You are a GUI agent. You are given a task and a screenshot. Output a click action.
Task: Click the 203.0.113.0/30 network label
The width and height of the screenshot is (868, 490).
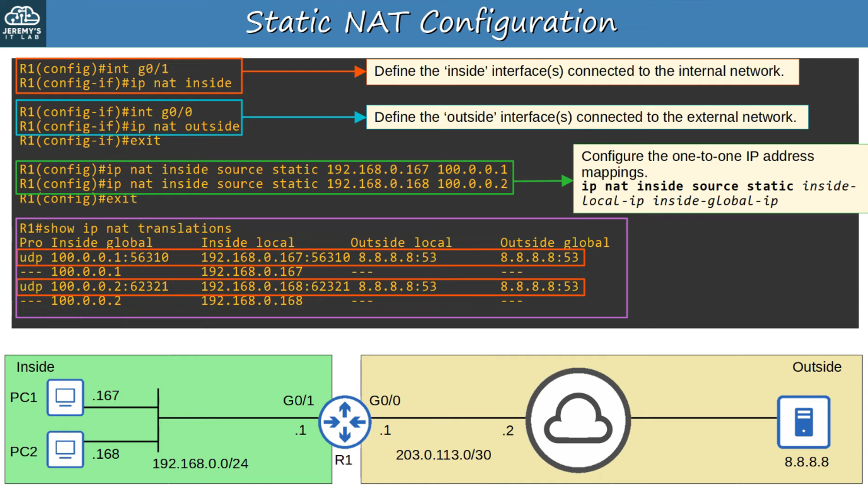coord(443,455)
